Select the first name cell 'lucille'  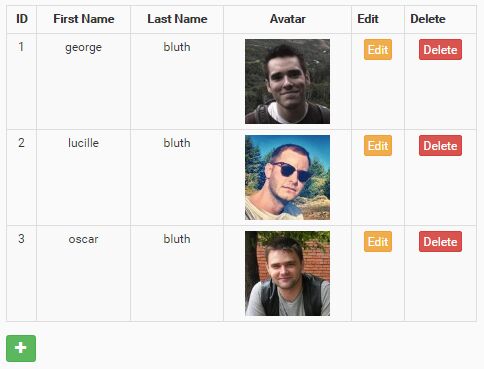pos(83,143)
